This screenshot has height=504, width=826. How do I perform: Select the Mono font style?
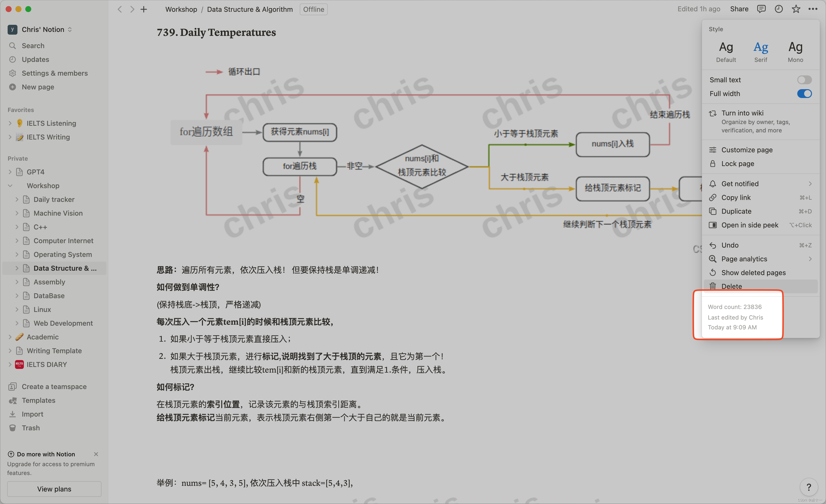[795, 50]
